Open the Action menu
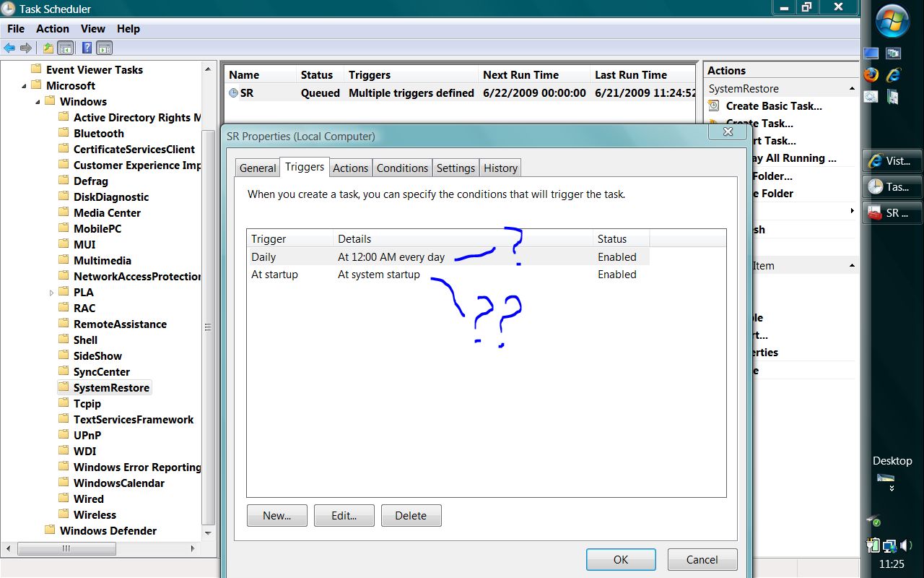This screenshot has height=578, width=924. [x=53, y=29]
